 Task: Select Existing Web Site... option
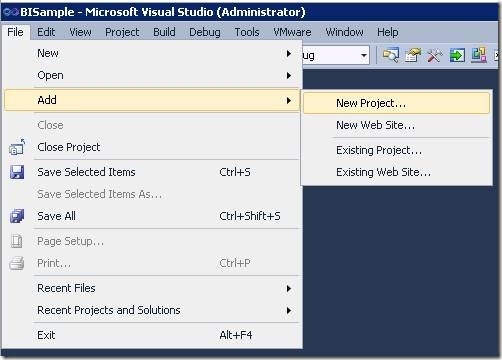396,172
